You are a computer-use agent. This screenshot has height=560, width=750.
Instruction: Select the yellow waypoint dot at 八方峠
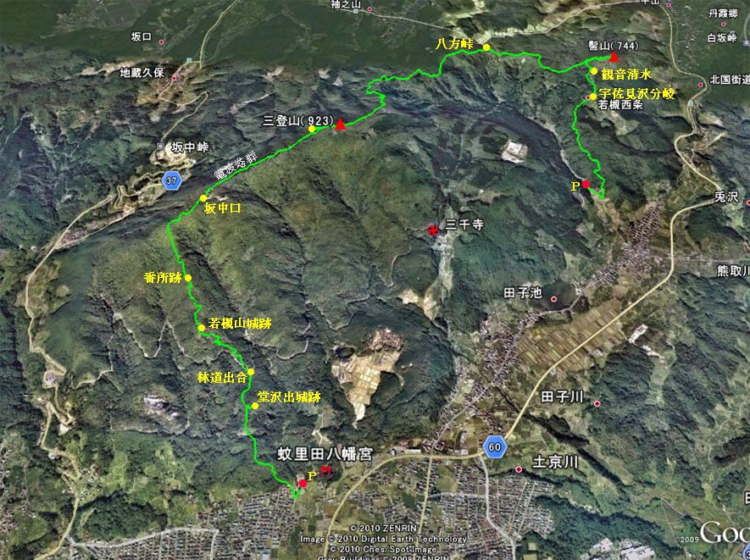(x=486, y=47)
